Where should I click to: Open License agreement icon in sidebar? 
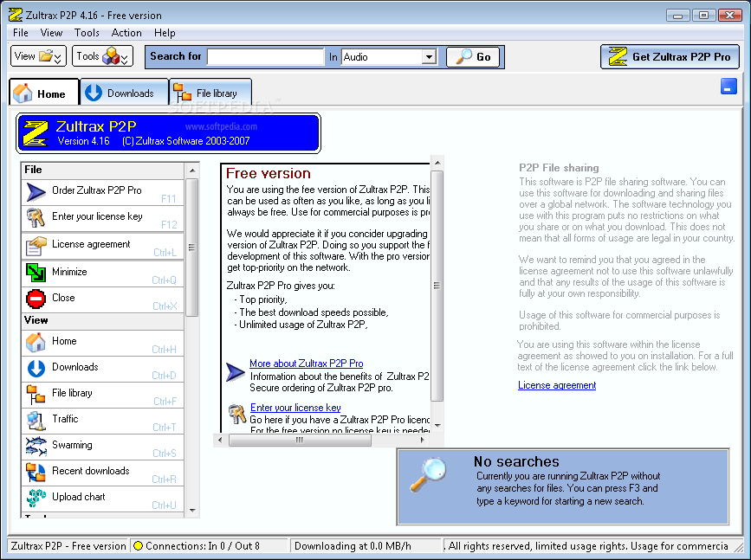[36, 246]
